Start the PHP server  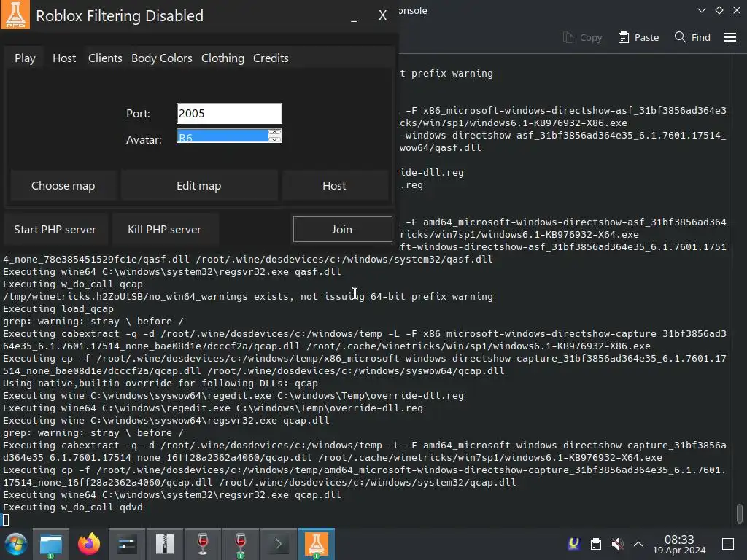[55, 230]
